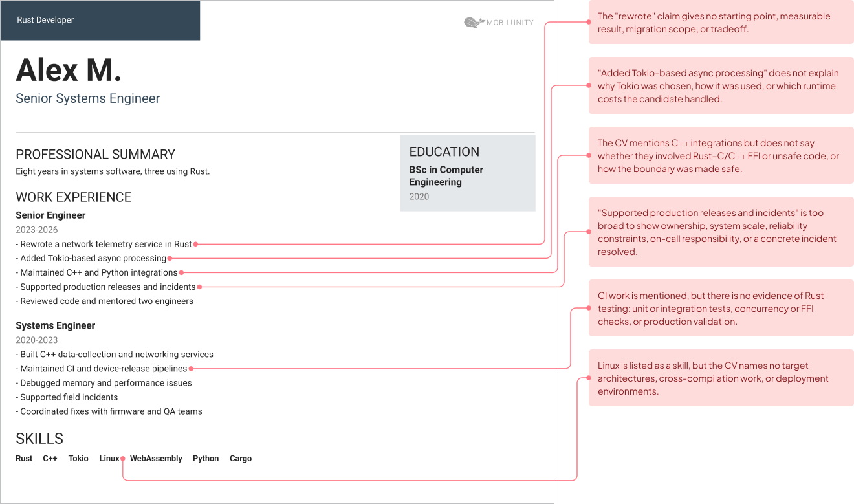This screenshot has height=504, width=854.
Task: Click "Supported production releases and incidents" bullet
Action: (x=105, y=287)
